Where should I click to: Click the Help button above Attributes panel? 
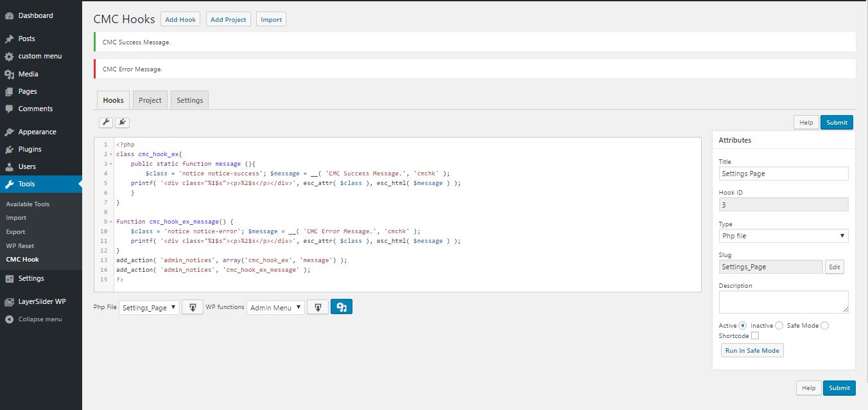806,123
